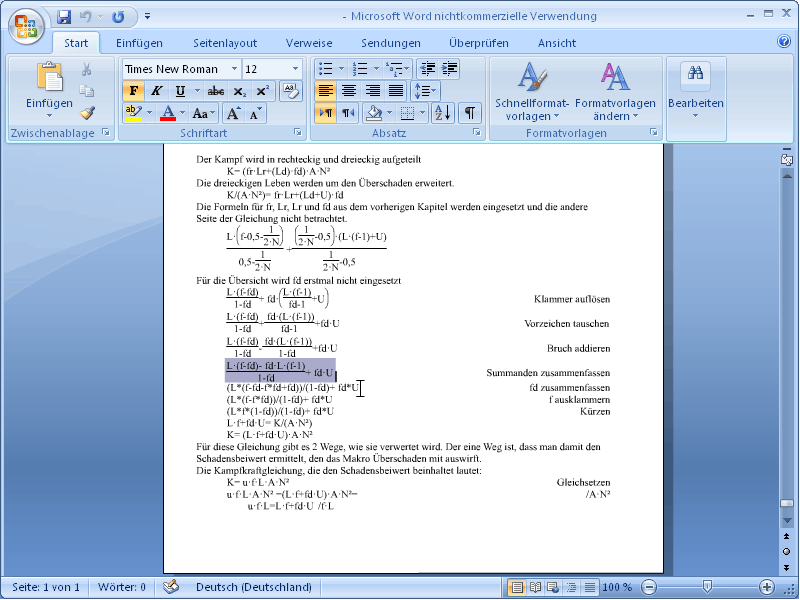Toggle paragraph marks display (¶)
The image size is (800, 600).
pyautogui.click(x=469, y=113)
